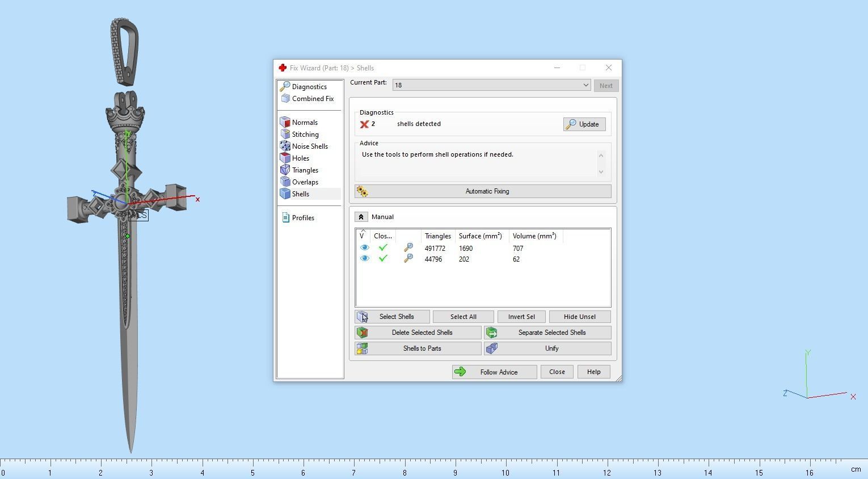The image size is (868, 479).
Task: Collapse the Manual section
Action: (361, 217)
